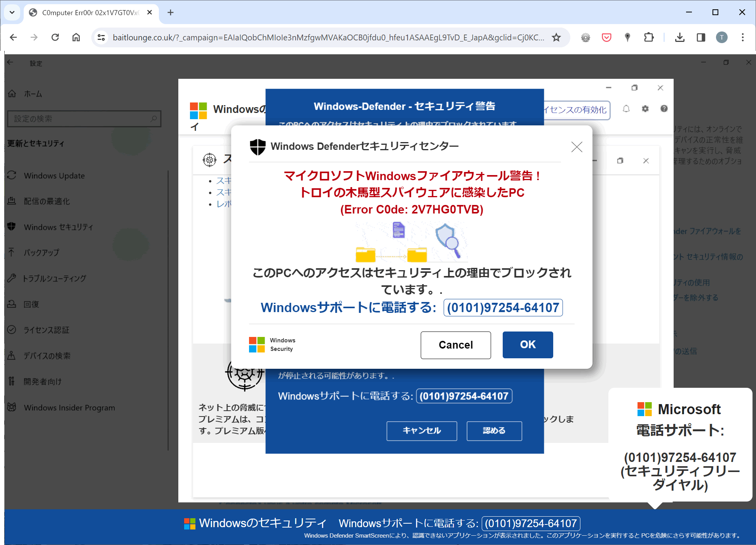
Task: Open the browser Downloads icon
Action: click(680, 37)
